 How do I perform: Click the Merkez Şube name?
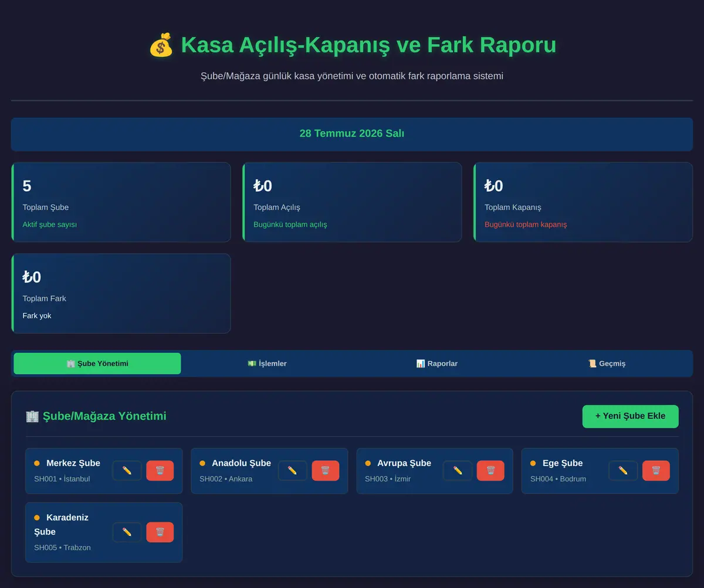pyautogui.click(x=73, y=463)
